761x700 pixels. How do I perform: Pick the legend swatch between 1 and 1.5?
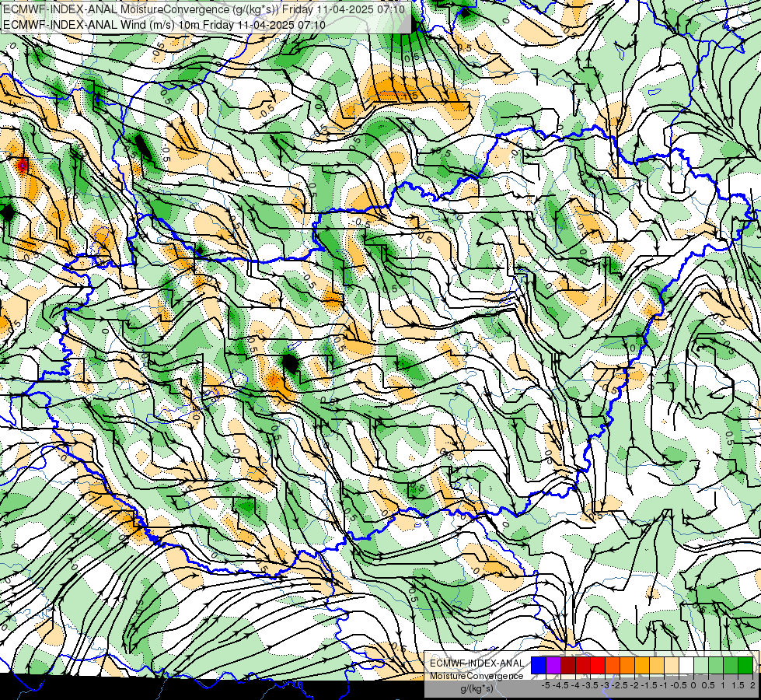tap(731, 665)
